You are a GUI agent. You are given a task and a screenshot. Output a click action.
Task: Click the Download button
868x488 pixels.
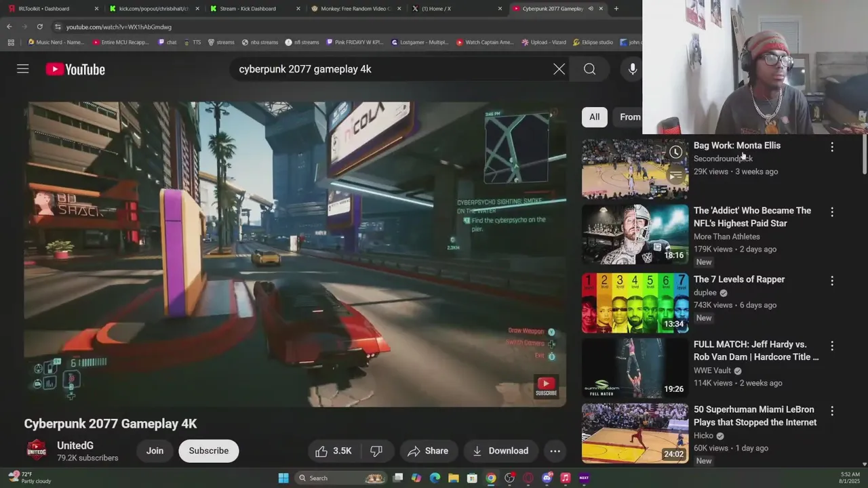(x=500, y=451)
